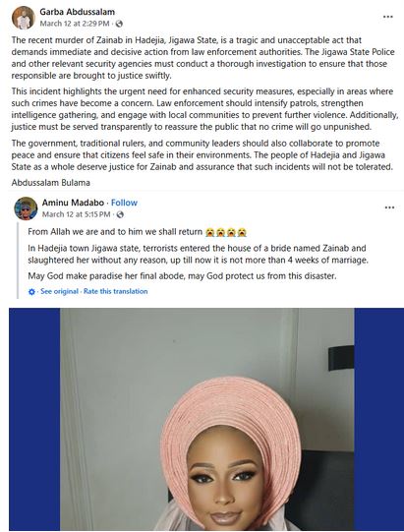Click the first paragraph about Zainab's murder
Screen dimensions: 404x532
point(202,58)
